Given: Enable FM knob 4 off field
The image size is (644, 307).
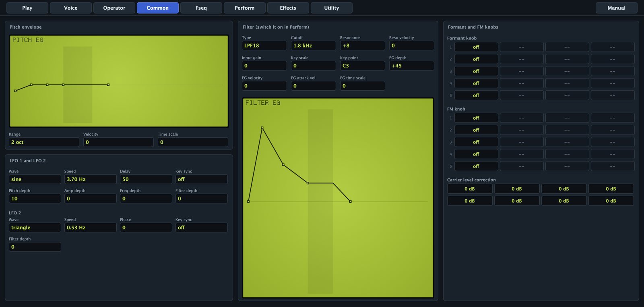Looking at the screenshot, I should 476,154.
